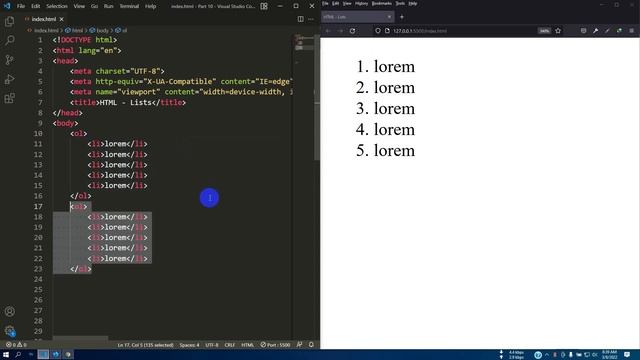This screenshot has width=640, height=360.
Task: Change language mode via HTML status item
Action: pos(247,345)
